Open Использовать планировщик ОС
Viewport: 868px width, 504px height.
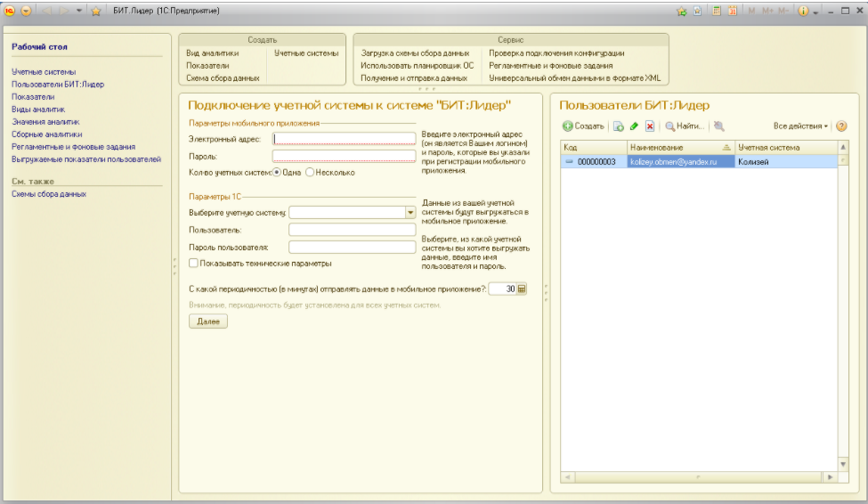418,65
